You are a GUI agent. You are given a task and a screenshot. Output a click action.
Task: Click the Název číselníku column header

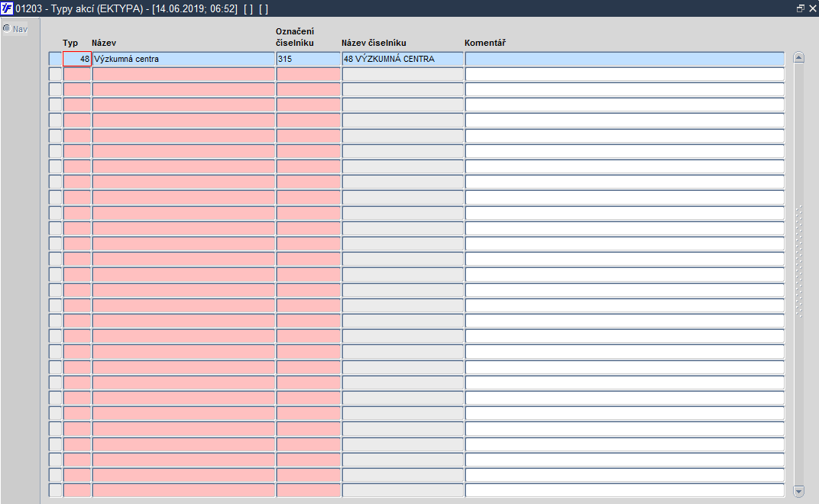pos(374,43)
